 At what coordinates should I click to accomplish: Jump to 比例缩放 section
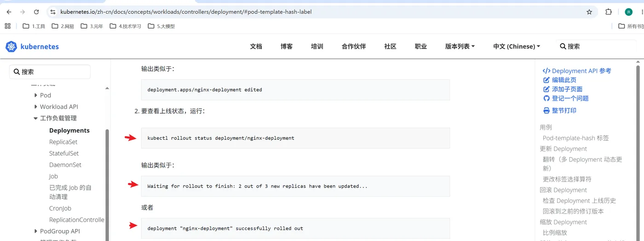(x=555, y=233)
